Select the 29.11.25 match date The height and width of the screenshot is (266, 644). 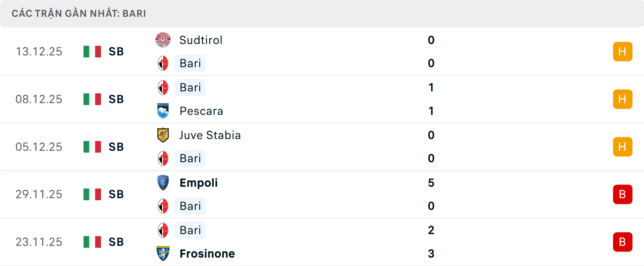click(39, 194)
